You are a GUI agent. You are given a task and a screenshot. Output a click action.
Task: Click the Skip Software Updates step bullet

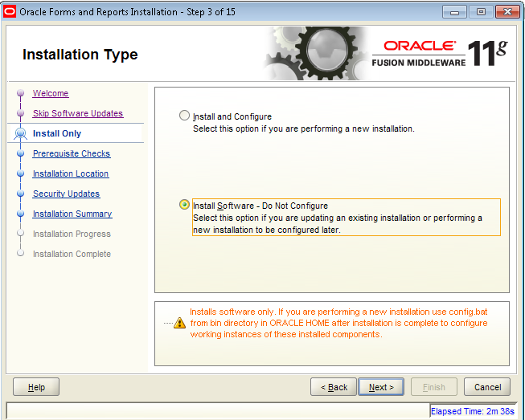pos(20,113)
